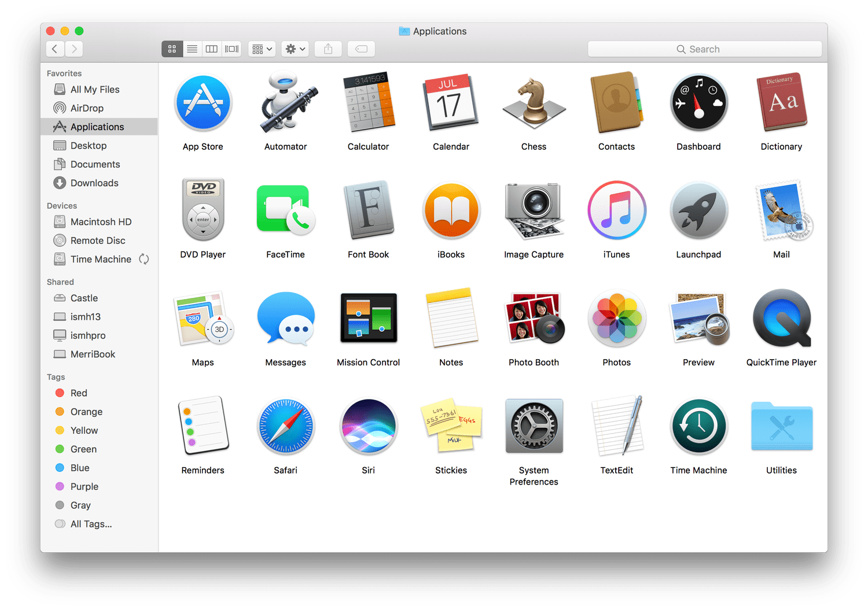The width and height of the screenshot is (868, 610).
Task: Click the Edit Tags toolbar button
Action: pyautogui.click(x=361, y=49)
